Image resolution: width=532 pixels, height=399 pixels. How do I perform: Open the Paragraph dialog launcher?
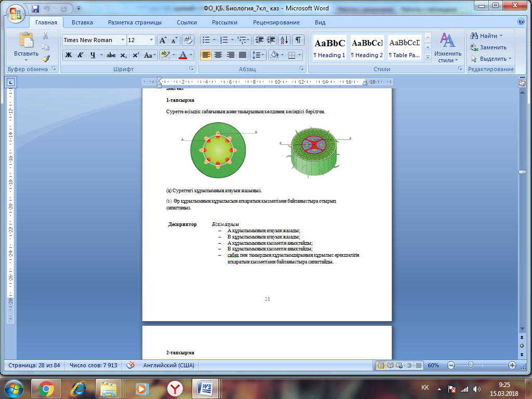click(302, 69)
